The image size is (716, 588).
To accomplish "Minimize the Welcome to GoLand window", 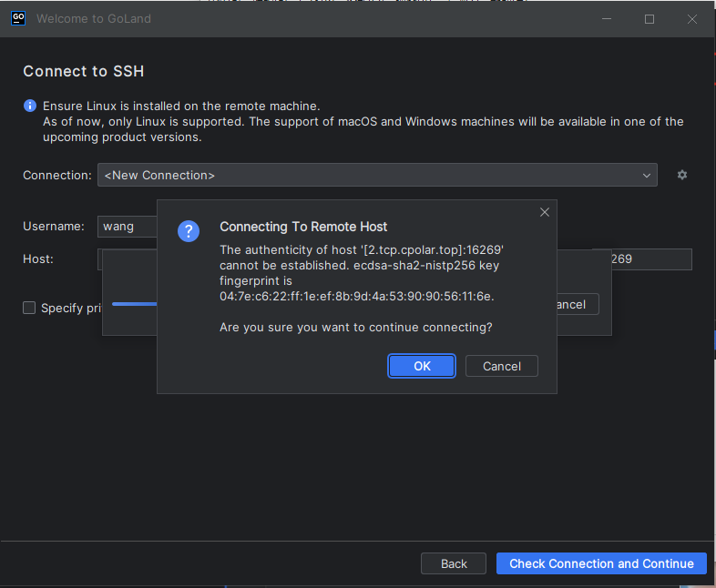I will coord(608,19).
